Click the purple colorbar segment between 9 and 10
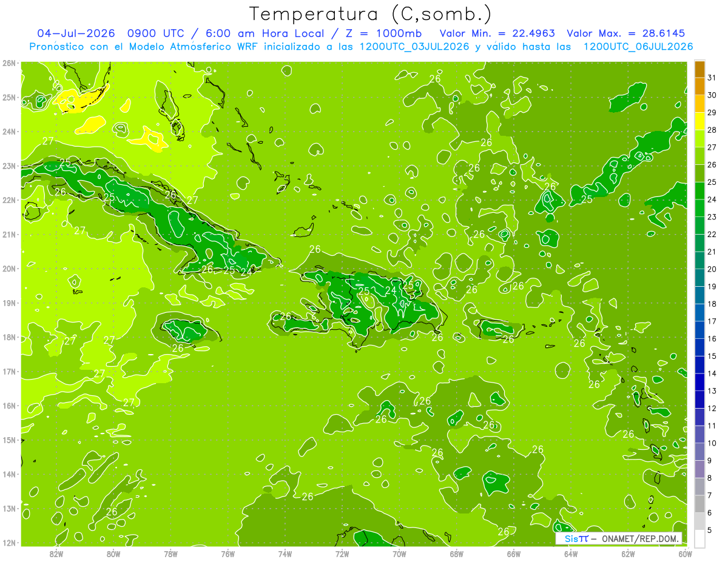 click(x=699, y=452)
